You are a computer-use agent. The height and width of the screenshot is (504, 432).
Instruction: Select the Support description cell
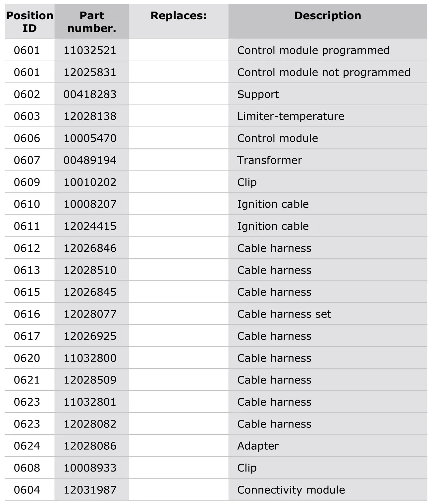[x=258, y=94]
